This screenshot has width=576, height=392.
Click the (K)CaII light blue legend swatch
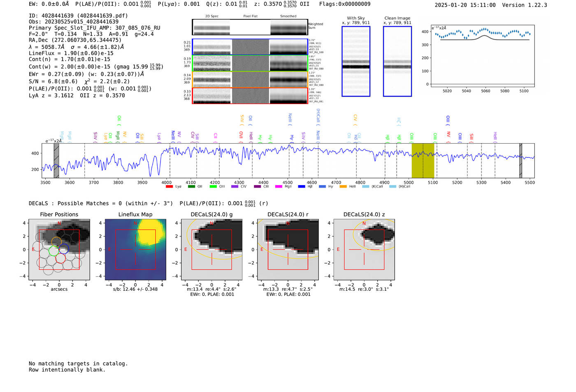coord(366,187)
